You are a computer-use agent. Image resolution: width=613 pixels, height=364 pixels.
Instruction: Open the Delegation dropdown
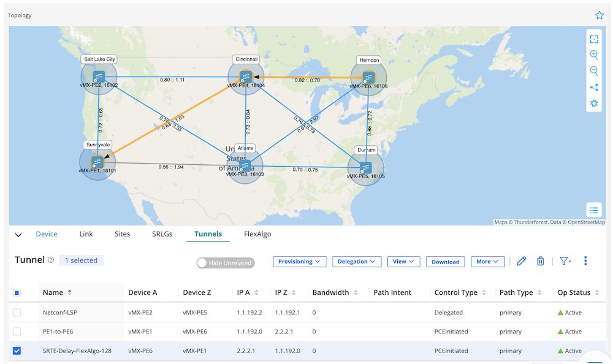pos(357,262)
